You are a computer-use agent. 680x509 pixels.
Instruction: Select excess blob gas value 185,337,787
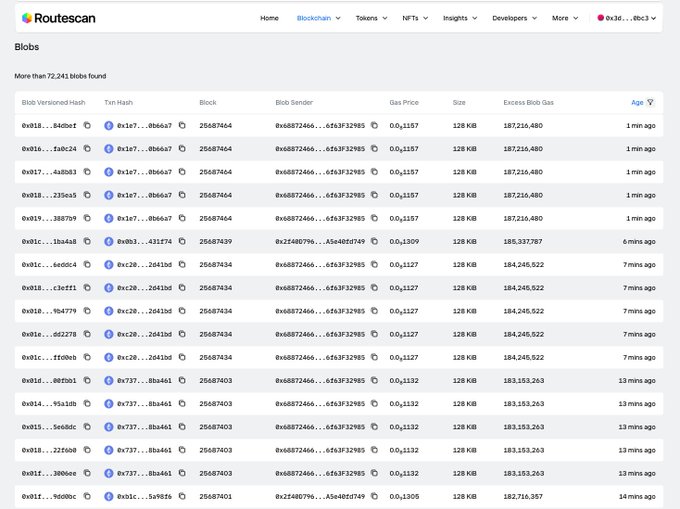(x=523, y=241)
